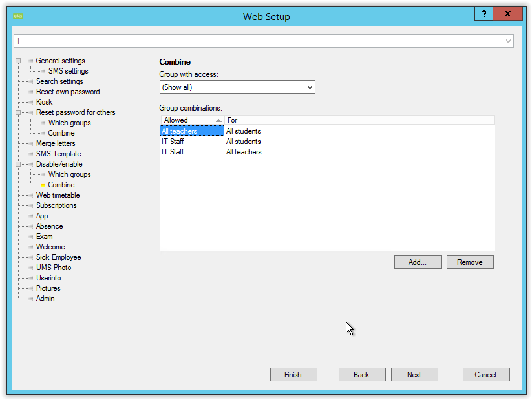
Task: Collapse the Generel settings tree node
Action: [x=19, y=61]
